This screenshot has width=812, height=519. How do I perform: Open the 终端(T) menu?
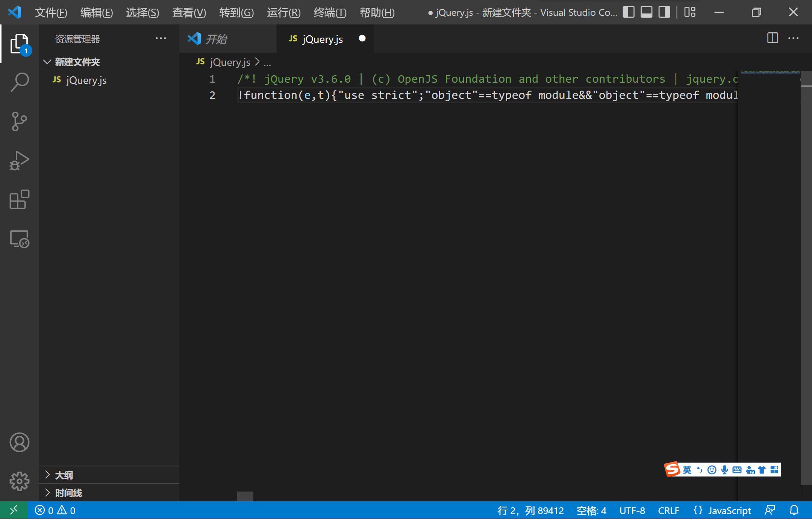(x=330, y=13)
